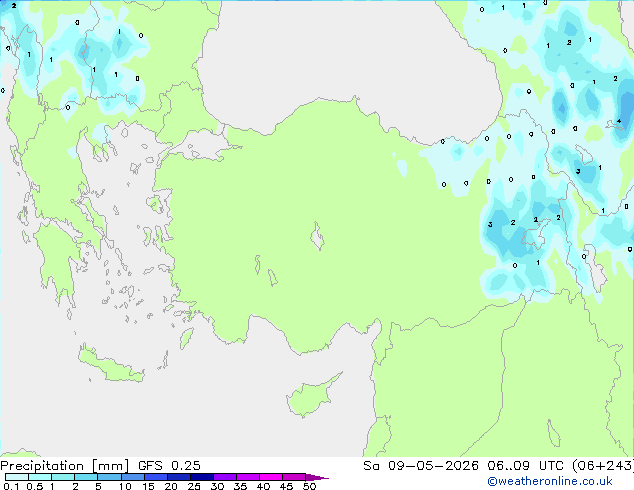The image size is (634, 490).
Task: Click legend value label '25'
Action: [194, 486]
